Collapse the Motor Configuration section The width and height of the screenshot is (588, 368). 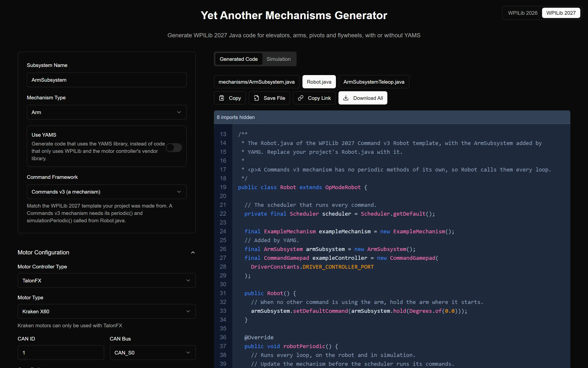pyautogui.click(x=107, y=252)
